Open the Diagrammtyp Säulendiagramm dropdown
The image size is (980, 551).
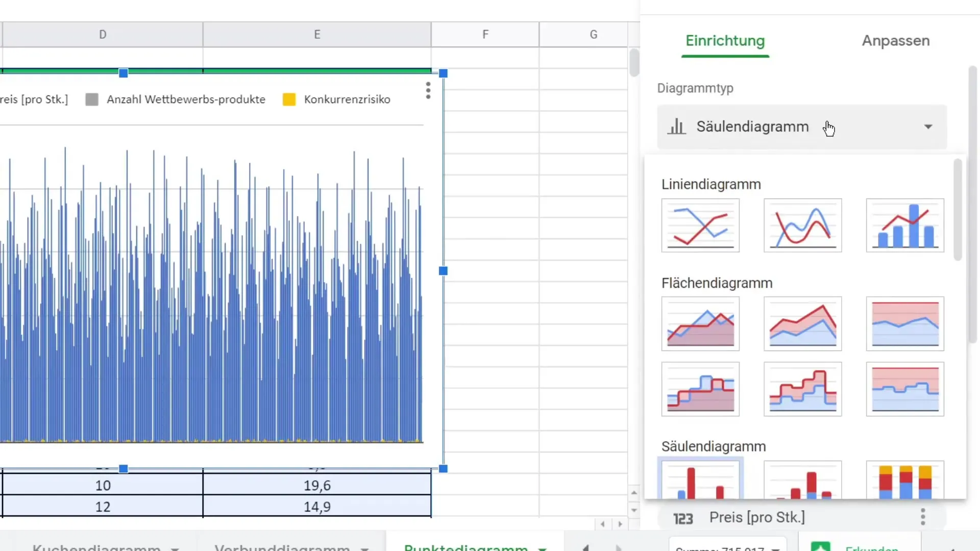[802, 127]
